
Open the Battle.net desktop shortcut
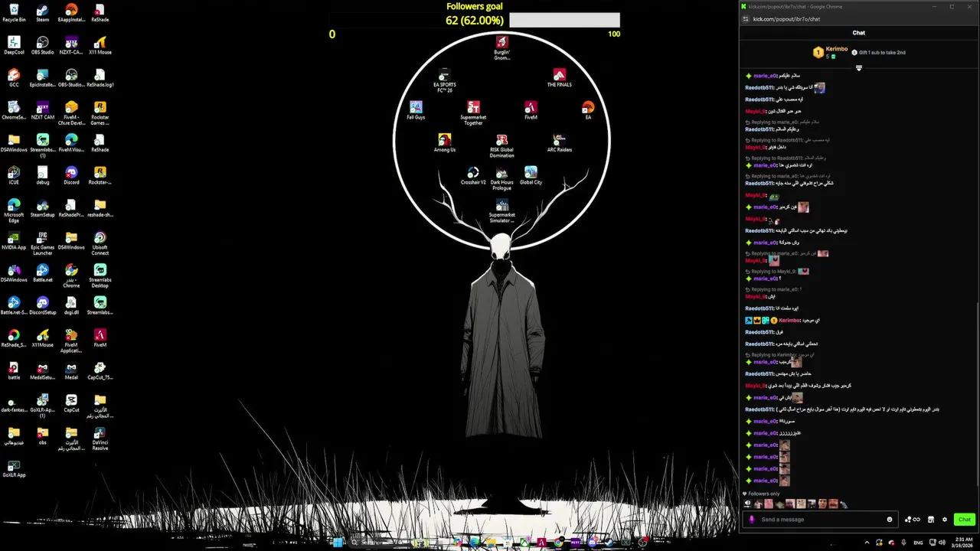tap(42, 272)
